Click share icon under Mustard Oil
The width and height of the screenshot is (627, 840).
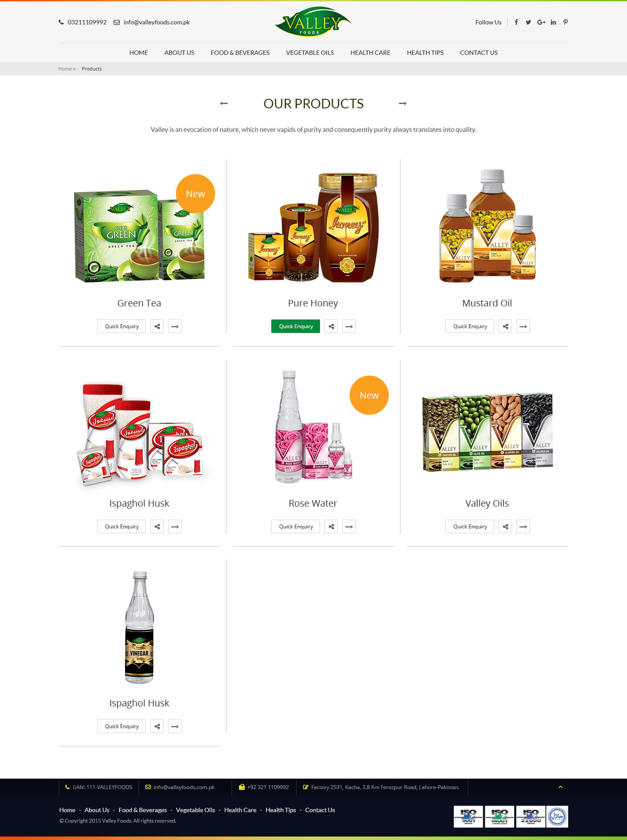tap(505, 326)
